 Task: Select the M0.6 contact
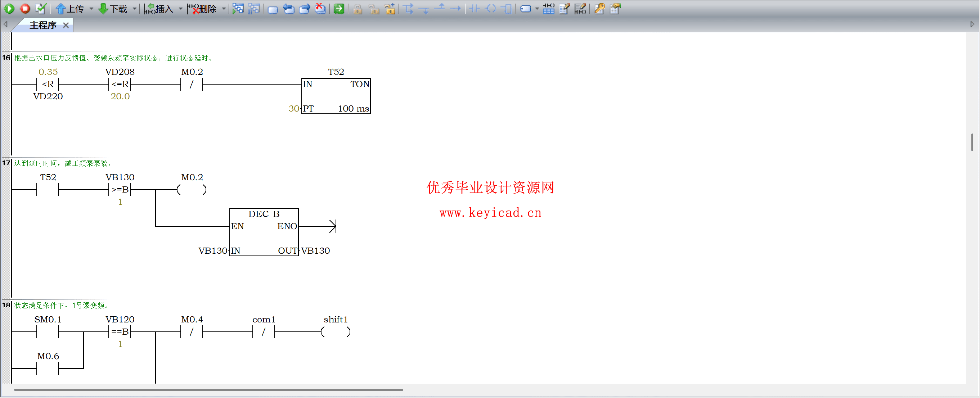pyautogui.click(x=48, y=368)
